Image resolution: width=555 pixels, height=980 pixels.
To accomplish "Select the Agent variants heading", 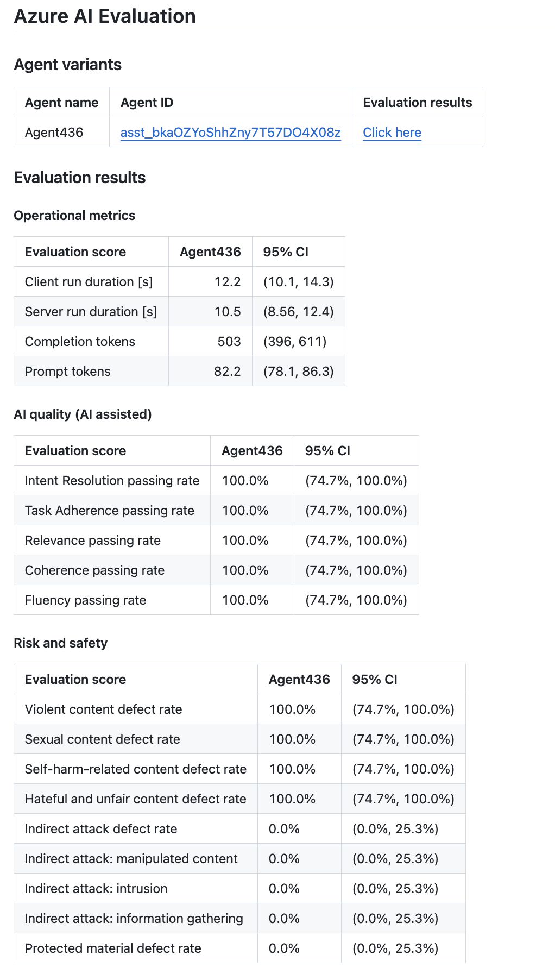I will pos(68,65).
